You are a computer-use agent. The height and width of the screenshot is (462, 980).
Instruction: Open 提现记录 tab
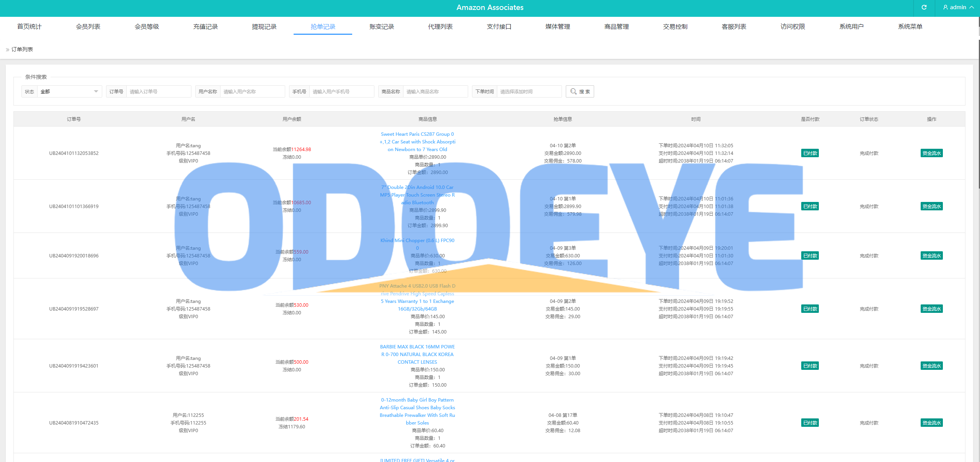pos(264,26)
